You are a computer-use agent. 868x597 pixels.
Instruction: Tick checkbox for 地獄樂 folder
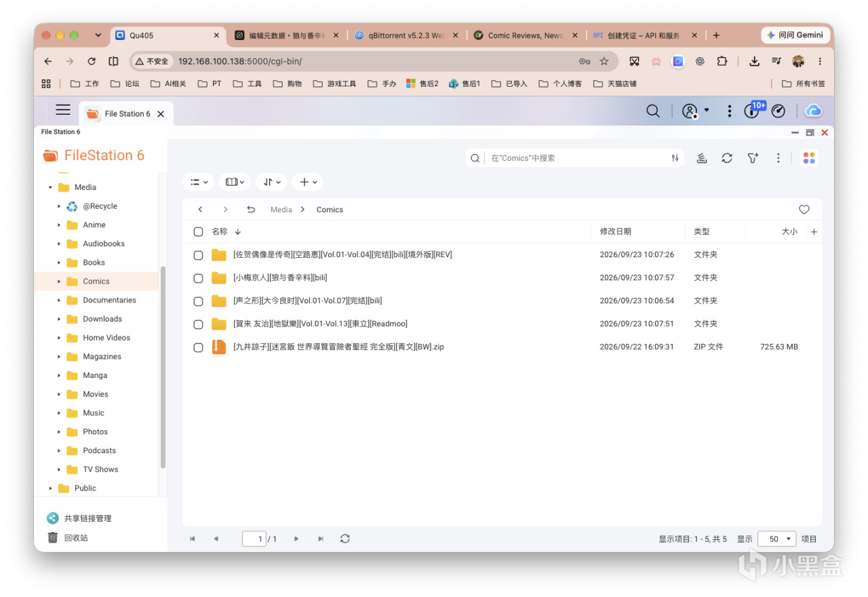click(198, 324)
